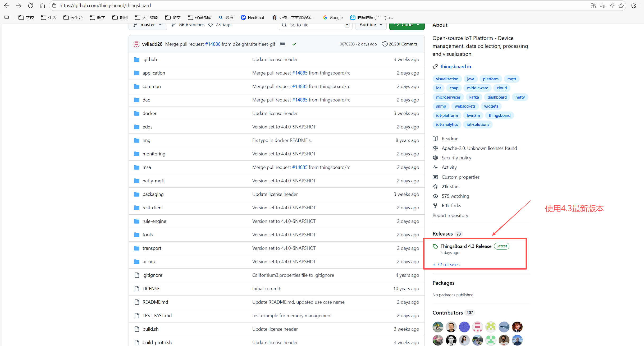Click the ThingsBoard 4.3 Release tag icon
The width and height of the screenshot is (644, 346).
click(x=435, y=247)
